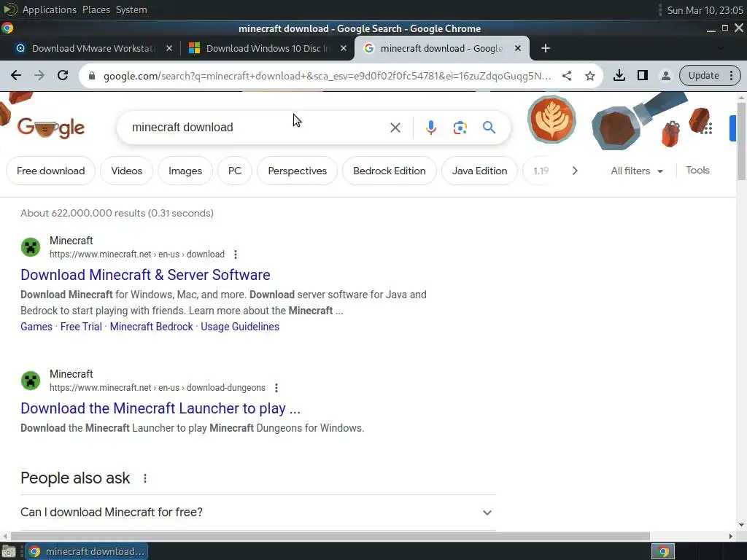The width and height of the screenshot is (747, 560).
Task: Click the site lock icon in address bar
Action: 93,76
